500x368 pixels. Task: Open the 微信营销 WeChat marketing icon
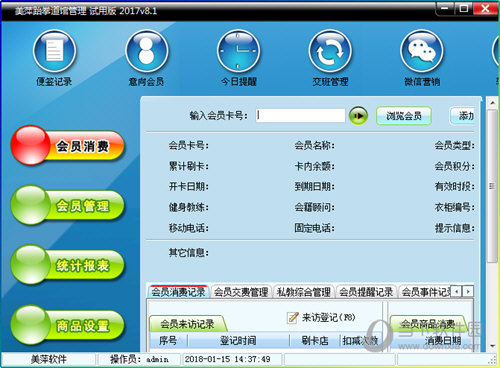pos(422,51)
